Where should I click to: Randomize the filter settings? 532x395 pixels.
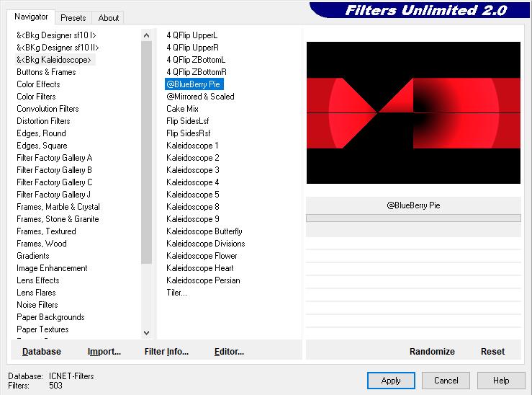click(432, 352)
